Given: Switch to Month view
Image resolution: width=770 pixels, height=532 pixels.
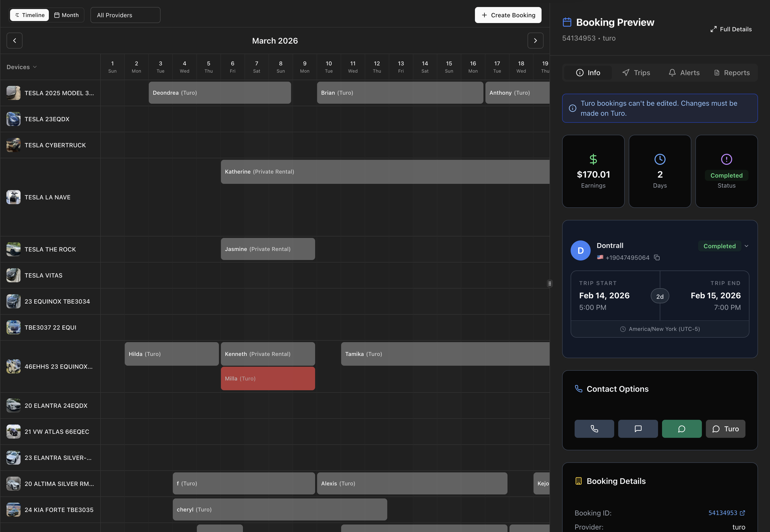Looking at the screenshot, I should coord(66,15).
